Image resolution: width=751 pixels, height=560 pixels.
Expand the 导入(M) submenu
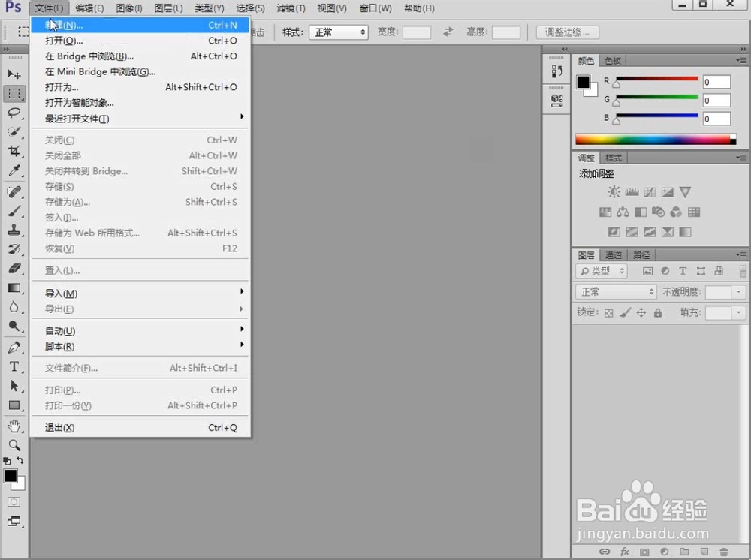pos(140,293)
